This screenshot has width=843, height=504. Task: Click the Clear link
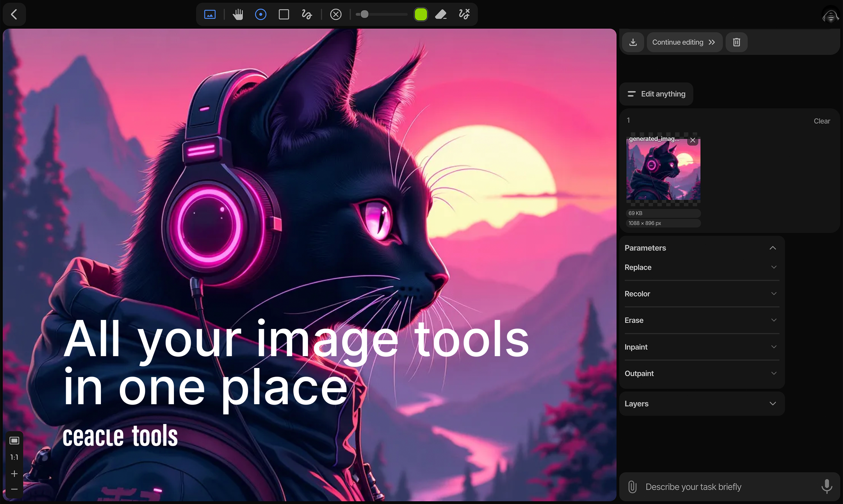click(x=821, y=121)
